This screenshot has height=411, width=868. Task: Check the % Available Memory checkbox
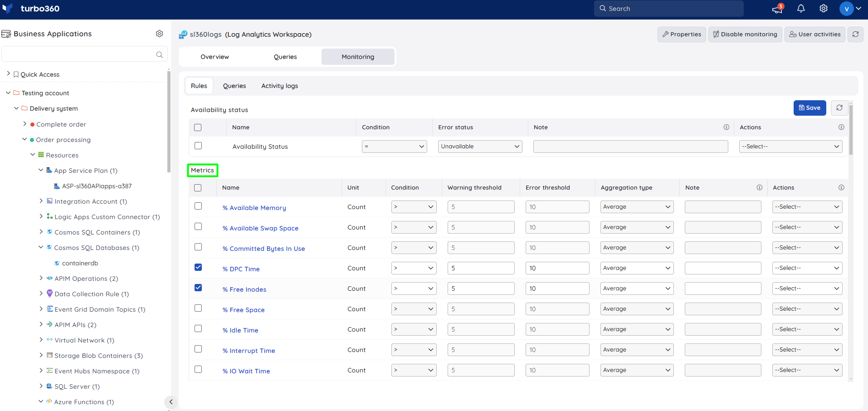(x=198, y=206)
